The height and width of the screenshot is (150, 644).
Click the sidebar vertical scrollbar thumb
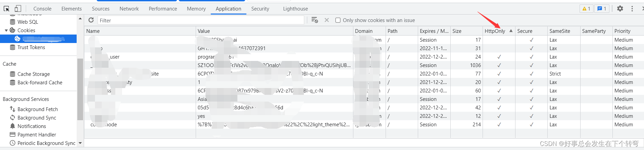[80, 89]
